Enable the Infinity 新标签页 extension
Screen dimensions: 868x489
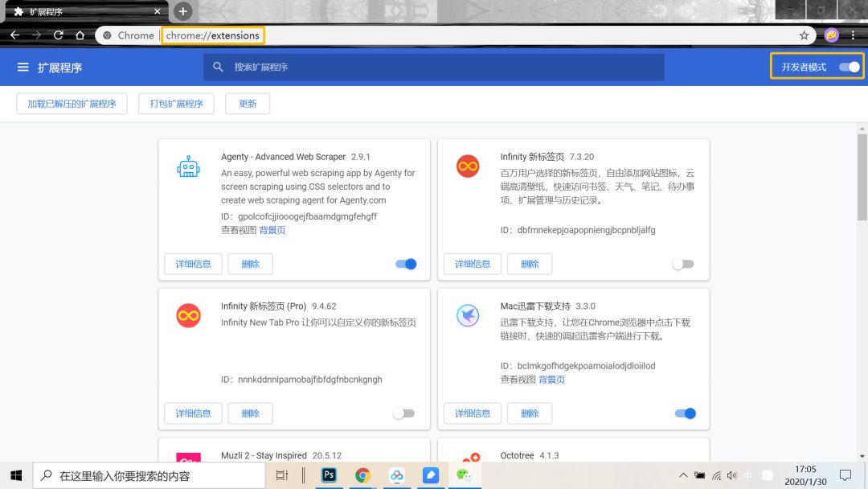click(683, 263)
